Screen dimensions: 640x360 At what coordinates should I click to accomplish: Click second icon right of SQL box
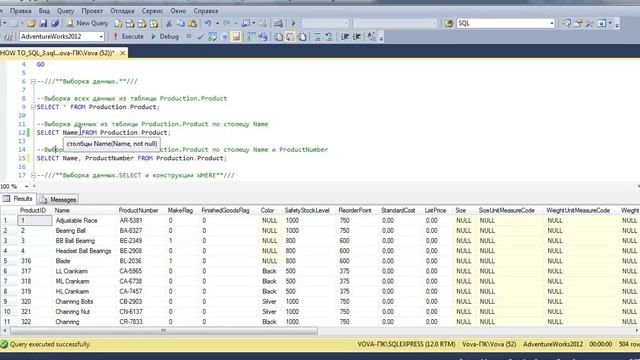(x=578, y=23)
